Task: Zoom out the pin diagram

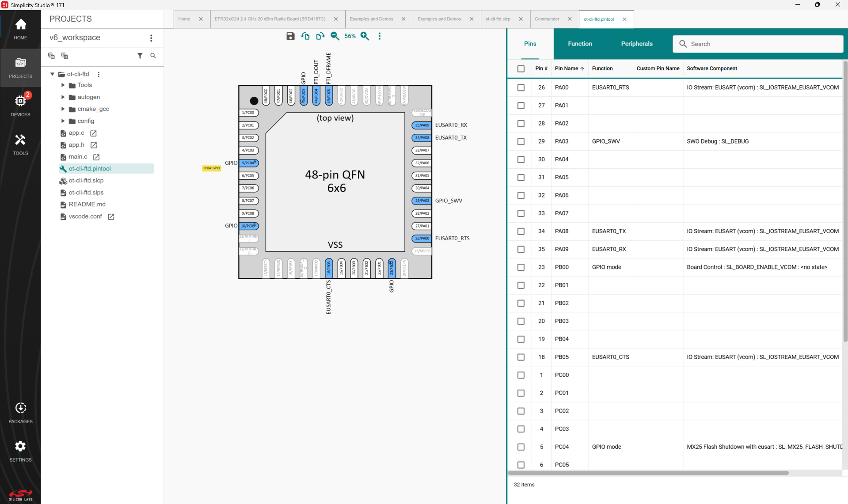Action: point(335,36)
